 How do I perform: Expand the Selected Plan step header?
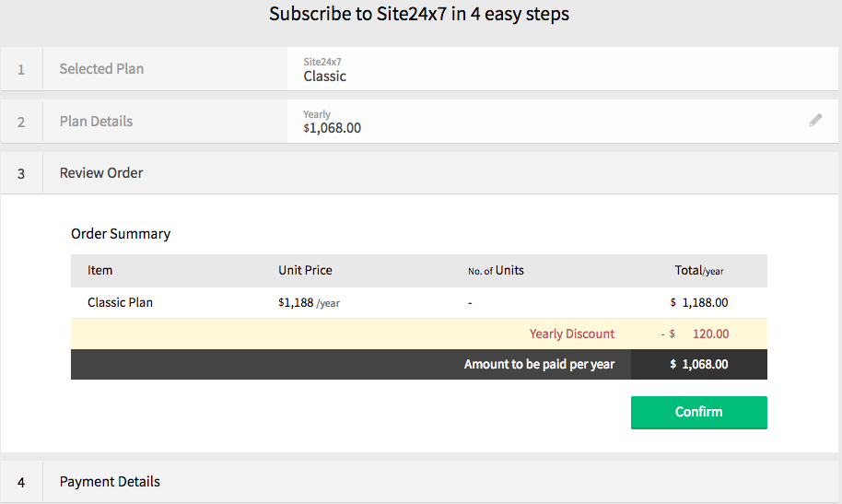(x=101, y=69)
